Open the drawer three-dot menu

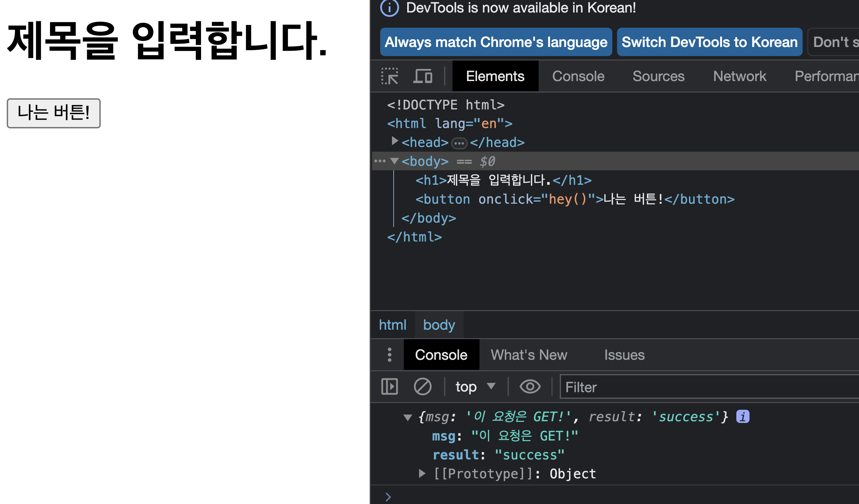pyautogui.click(x=390, y=355)
